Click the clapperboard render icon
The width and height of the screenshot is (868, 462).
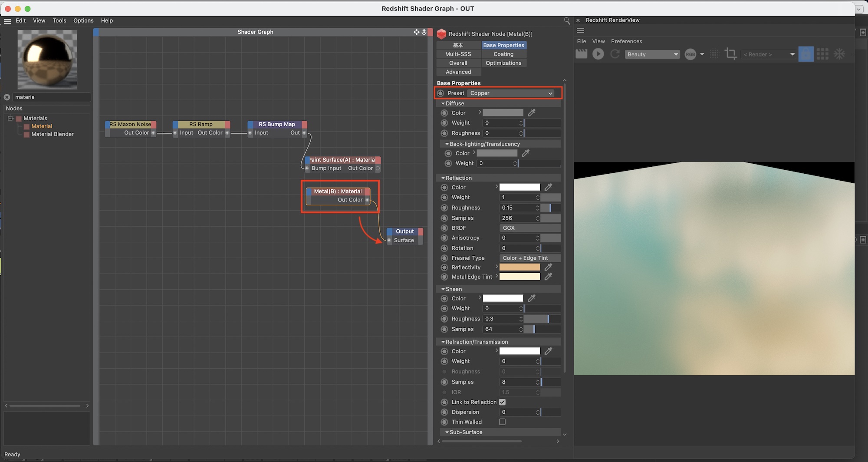[581, 54]
